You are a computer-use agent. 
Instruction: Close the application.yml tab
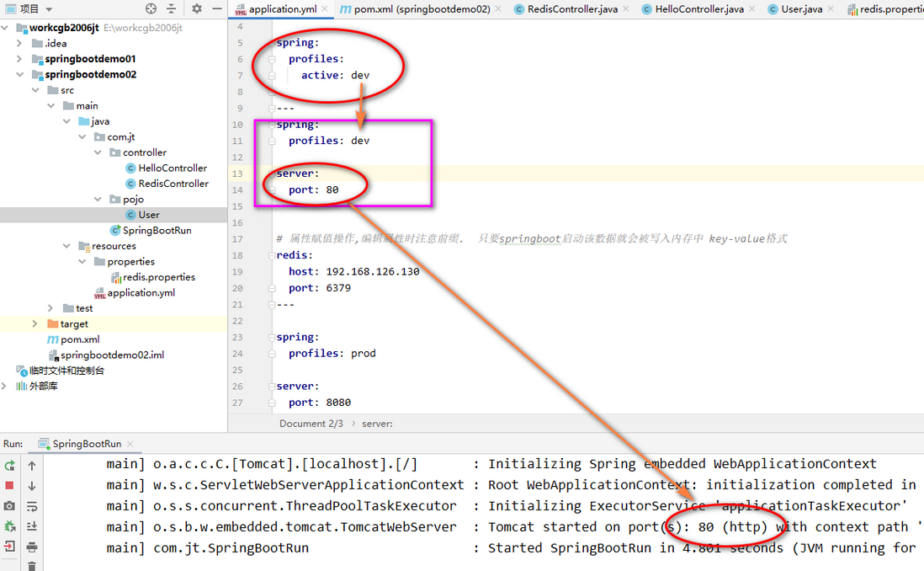click(x=326, y=9)
